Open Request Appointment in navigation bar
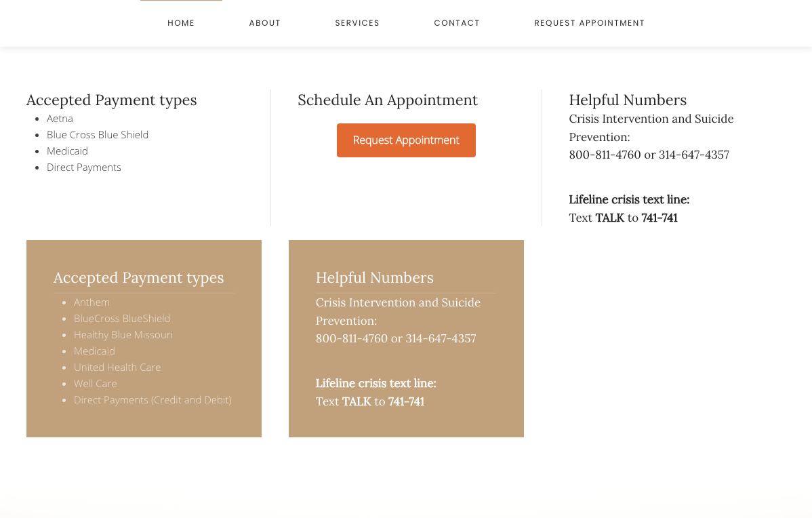Image resolution: width=812 pixels, height=518 pixels. (589, 23)
